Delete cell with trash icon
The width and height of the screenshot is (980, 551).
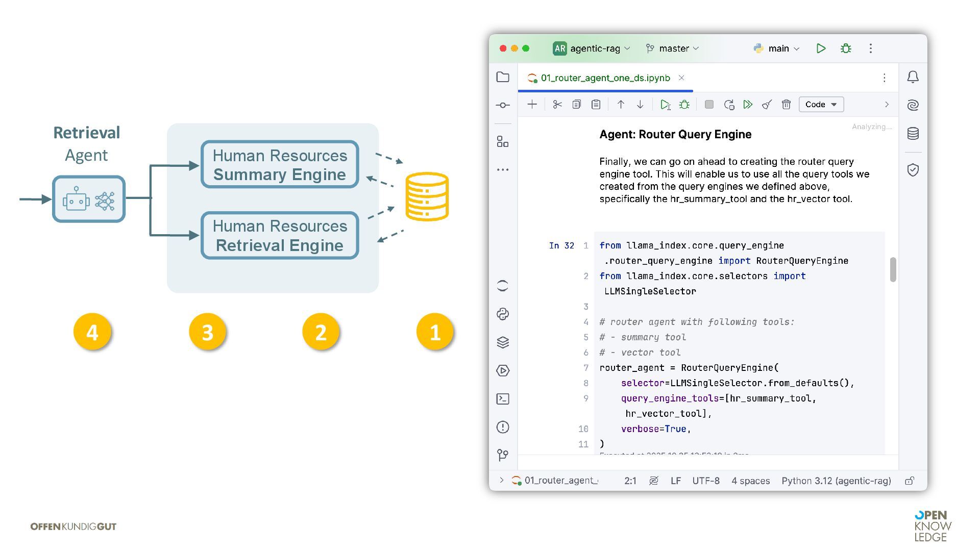coord(786,105)
